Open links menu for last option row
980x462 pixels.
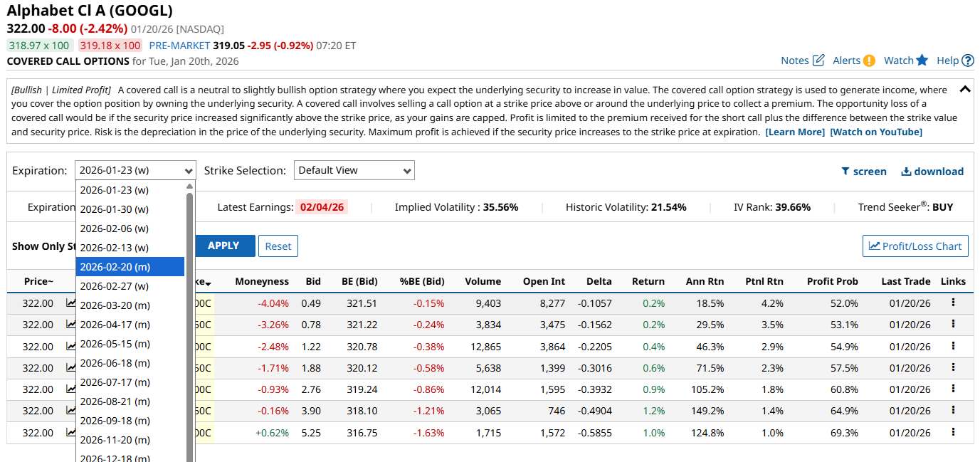pos(953,432)
